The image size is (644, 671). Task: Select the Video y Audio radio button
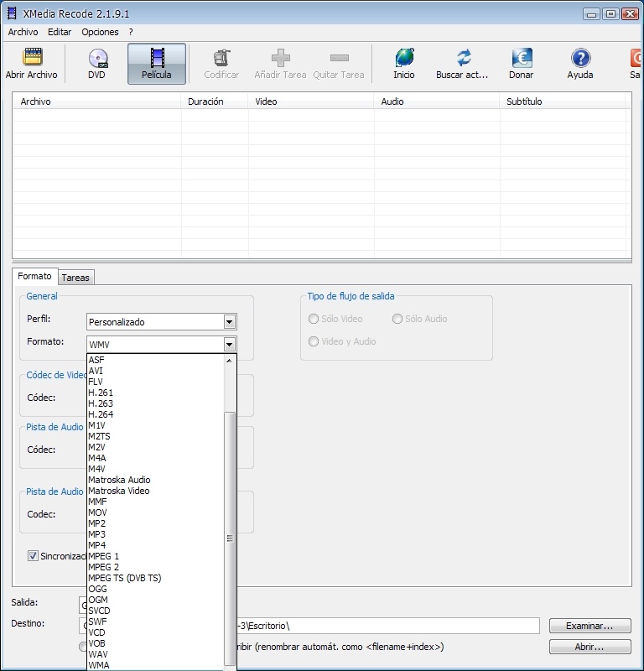click(314, 341)
